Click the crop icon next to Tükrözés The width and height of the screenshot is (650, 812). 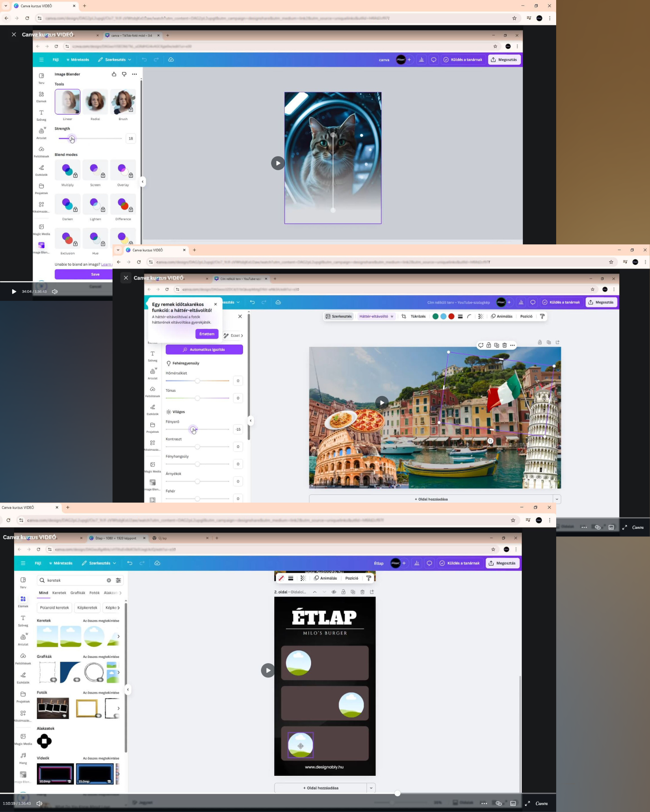[x=403, y=316]
